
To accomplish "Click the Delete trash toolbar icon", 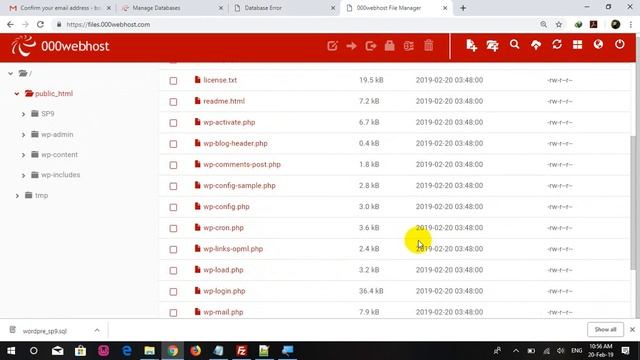I will (428, 45).
